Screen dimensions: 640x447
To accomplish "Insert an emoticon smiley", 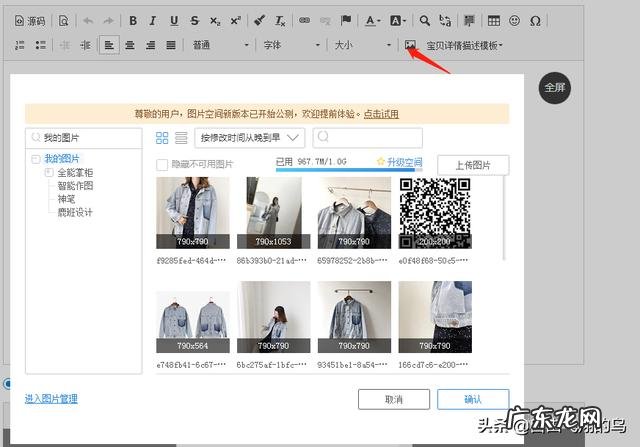I will 515,21.
